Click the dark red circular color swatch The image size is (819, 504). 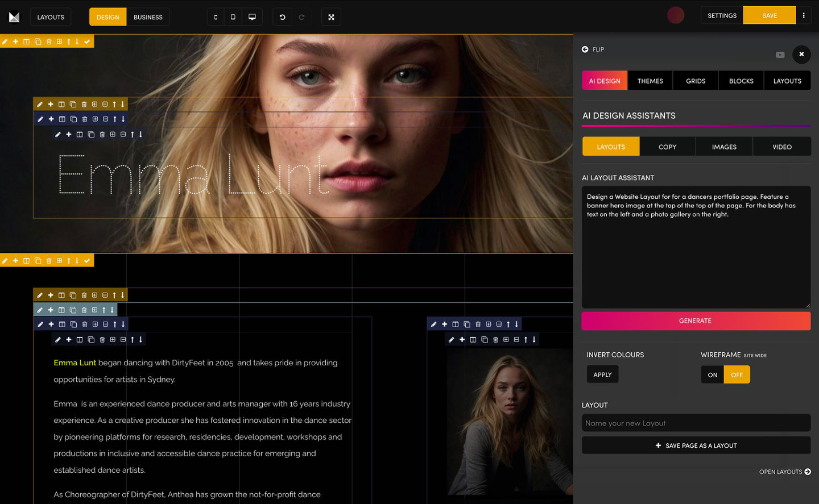point(676,15)
